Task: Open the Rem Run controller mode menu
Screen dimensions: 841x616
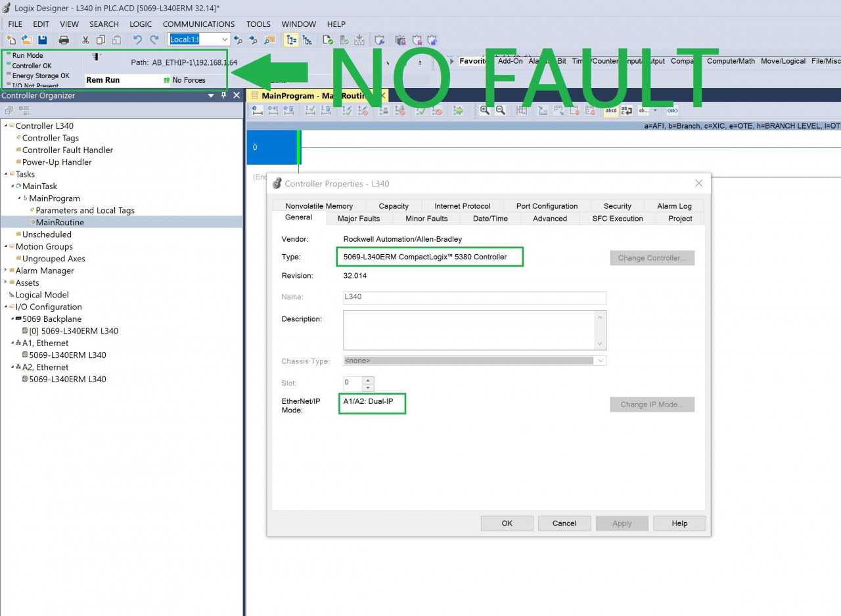Action: tap(128, 80)
